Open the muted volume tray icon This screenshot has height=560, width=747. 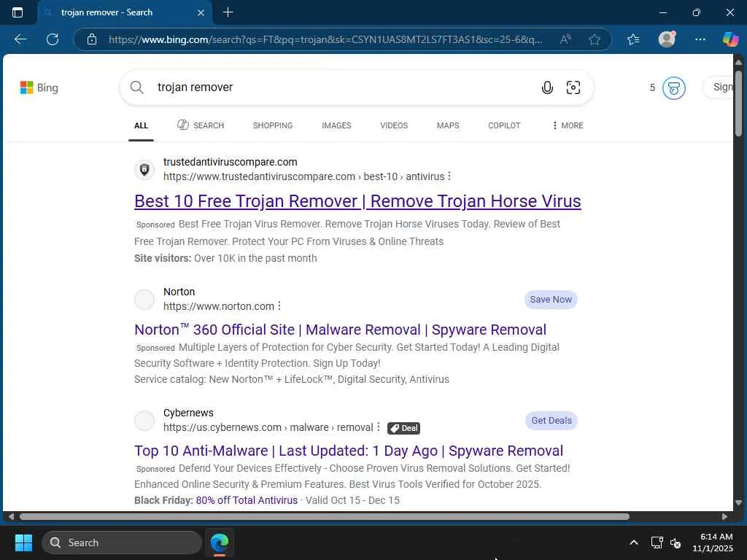(x=676, y=542)
